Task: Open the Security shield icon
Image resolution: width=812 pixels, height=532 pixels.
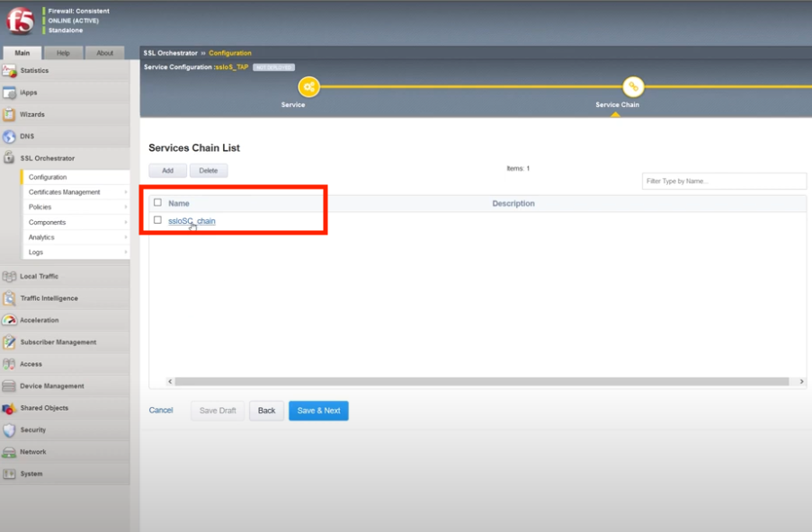Action: (9, 430)
